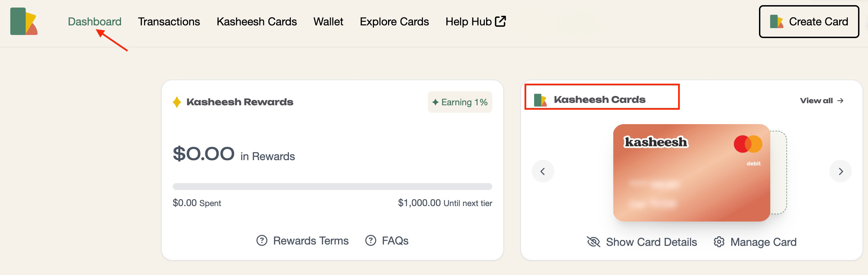Click the card icon inside Create Card button
Viewport: 868px width, 275px height.
point(776,22)
